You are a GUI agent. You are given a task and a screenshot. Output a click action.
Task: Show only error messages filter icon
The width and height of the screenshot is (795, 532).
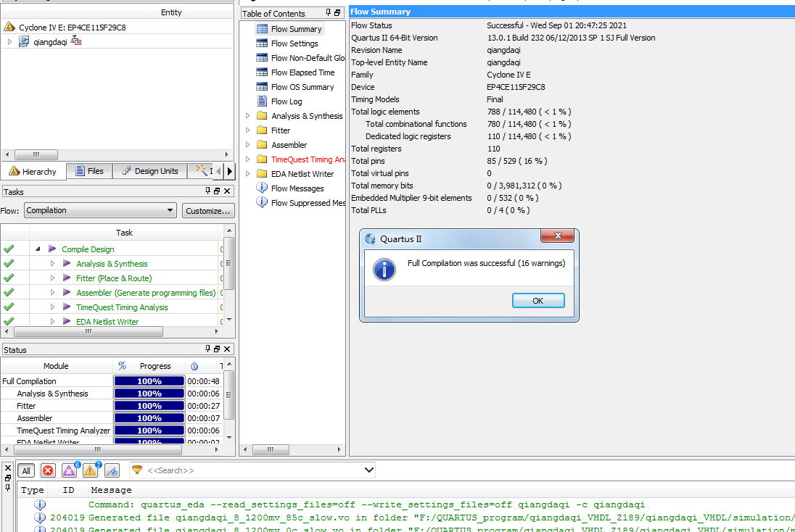[48, 470]
